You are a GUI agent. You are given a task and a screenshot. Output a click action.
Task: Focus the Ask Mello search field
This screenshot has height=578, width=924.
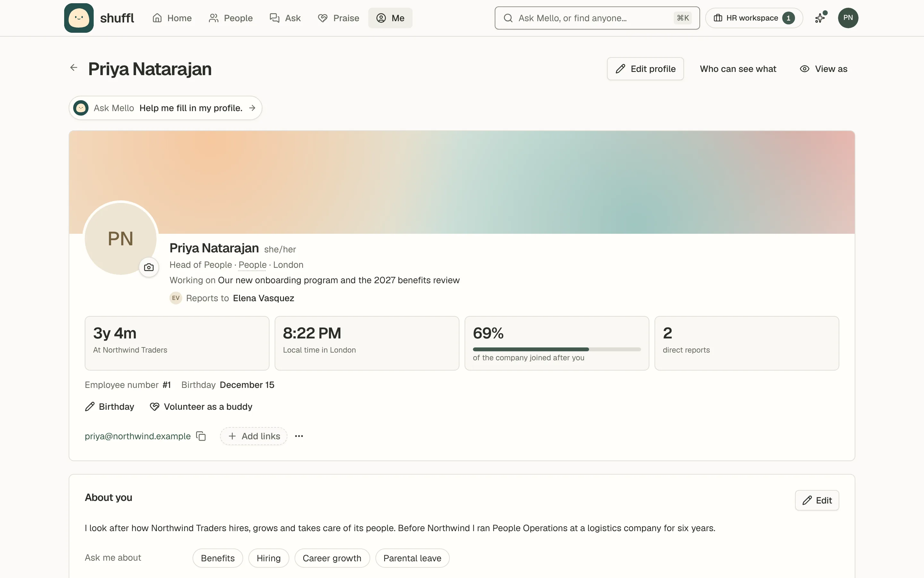point(597,18)
